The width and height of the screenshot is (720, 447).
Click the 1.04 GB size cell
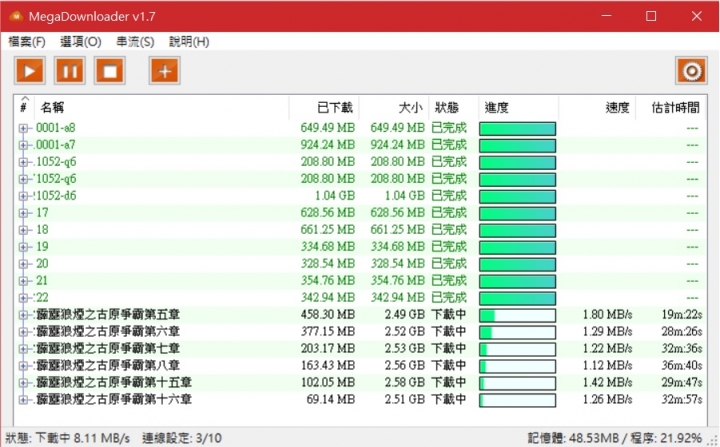tap(405, 196)
